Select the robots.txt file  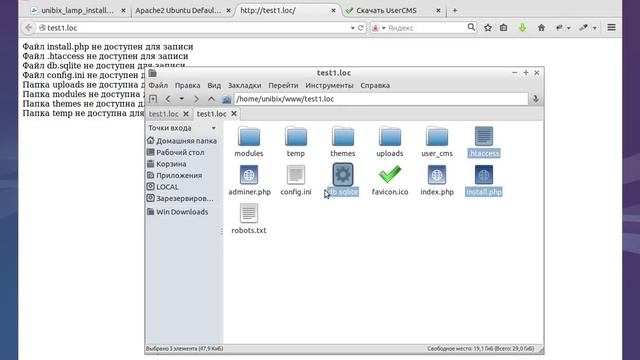click(x=249, y=218)
